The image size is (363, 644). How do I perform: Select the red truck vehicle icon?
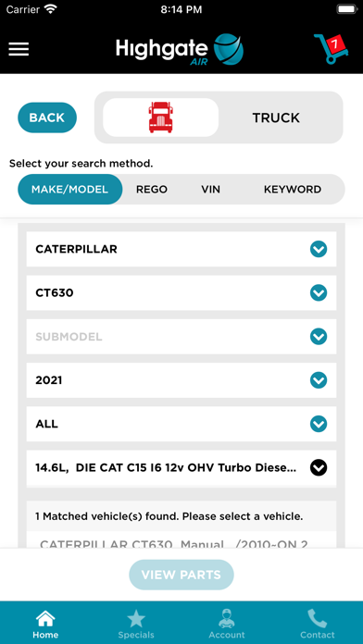161,118
